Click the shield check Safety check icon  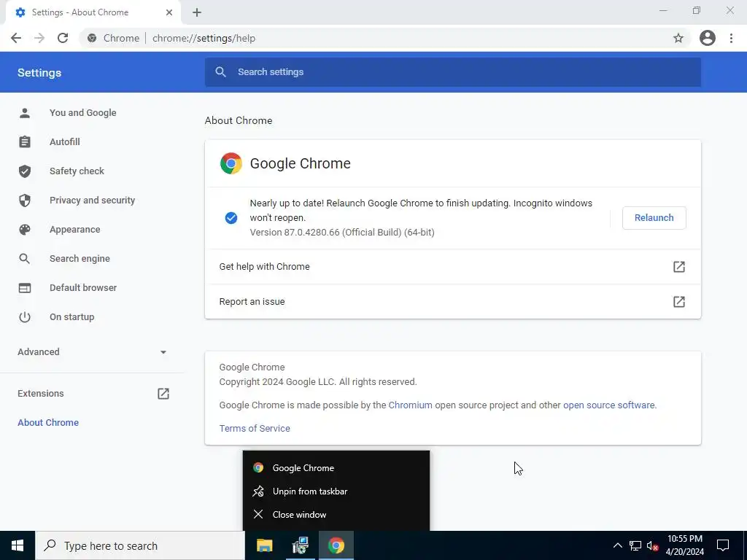[x=24, y=171]
